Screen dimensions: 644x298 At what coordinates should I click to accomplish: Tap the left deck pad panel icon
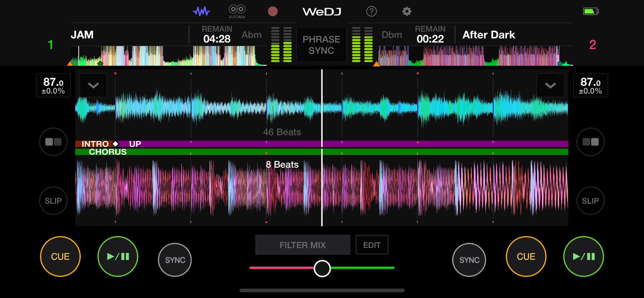click(53, 142)
